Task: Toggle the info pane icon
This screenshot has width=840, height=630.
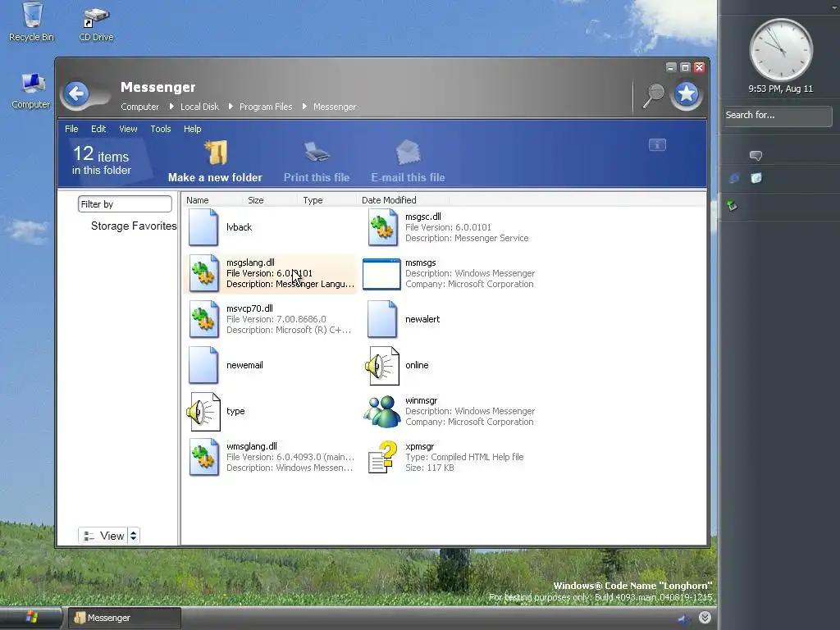Action: point(657,144)
